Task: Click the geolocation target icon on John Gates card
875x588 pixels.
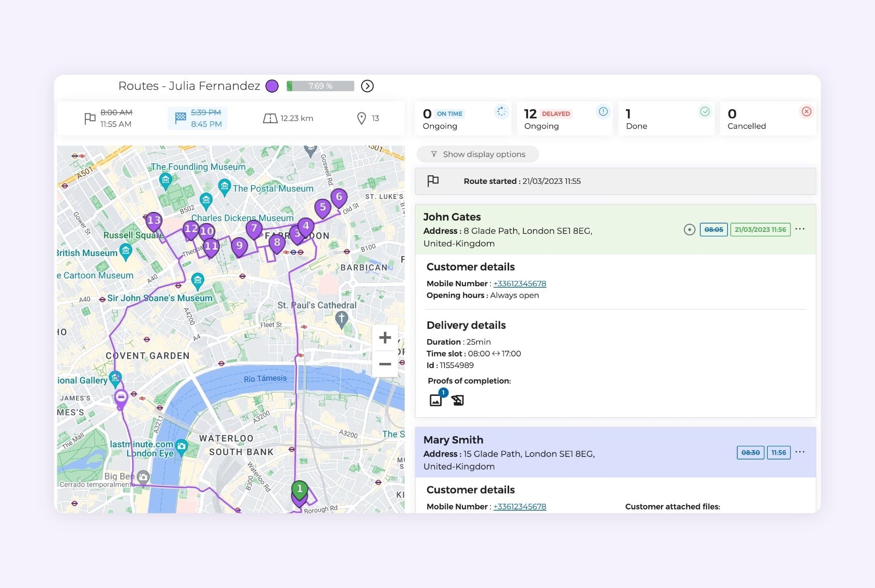Action: point(690,229)
